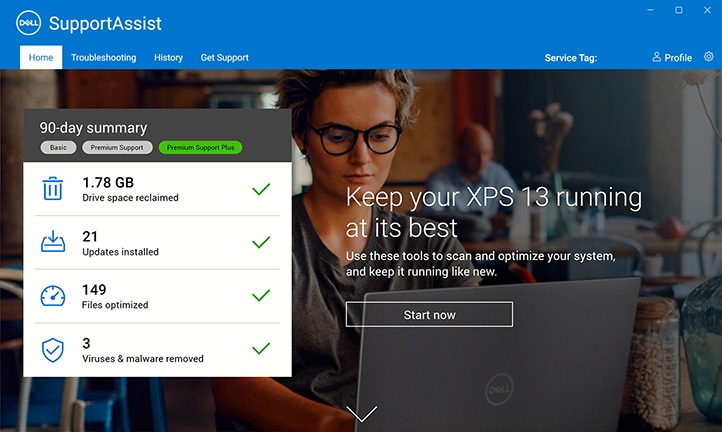
Task: Click green checkmark for Files optimized
Action: (261, 295)
